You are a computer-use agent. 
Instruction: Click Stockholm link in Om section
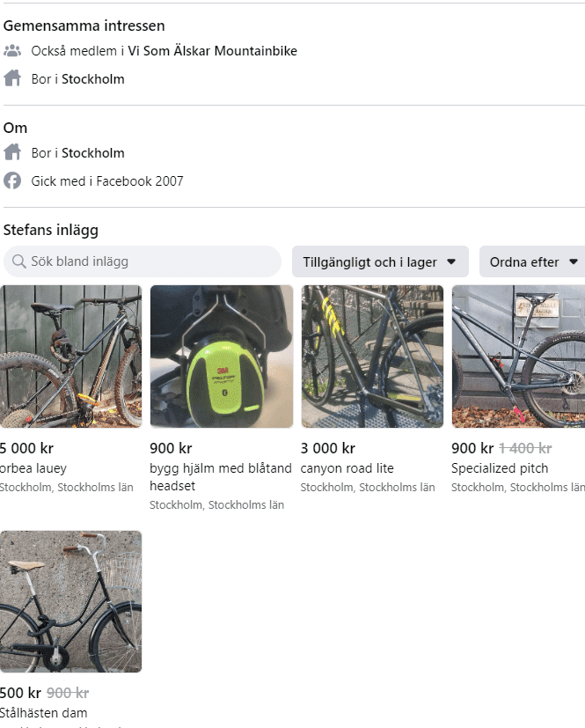(92, 153)
